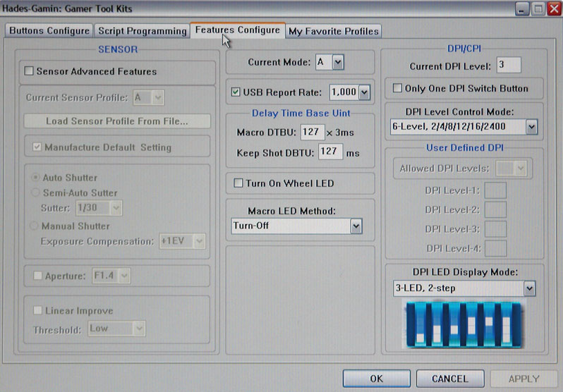Close the Gamer Tool Kits window
Screen dimensions: 563x392
coord(554,8)
